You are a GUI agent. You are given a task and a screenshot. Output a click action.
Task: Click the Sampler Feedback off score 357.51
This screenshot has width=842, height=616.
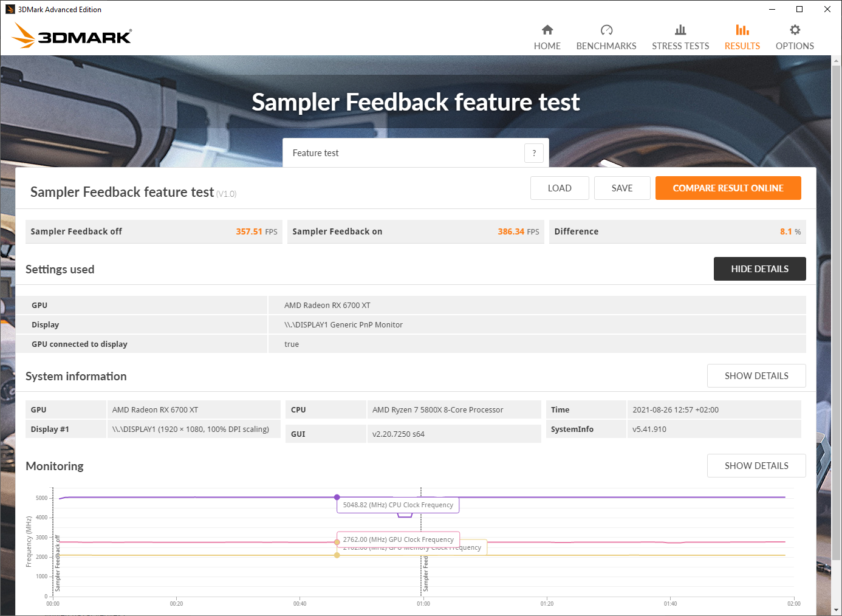249,231
